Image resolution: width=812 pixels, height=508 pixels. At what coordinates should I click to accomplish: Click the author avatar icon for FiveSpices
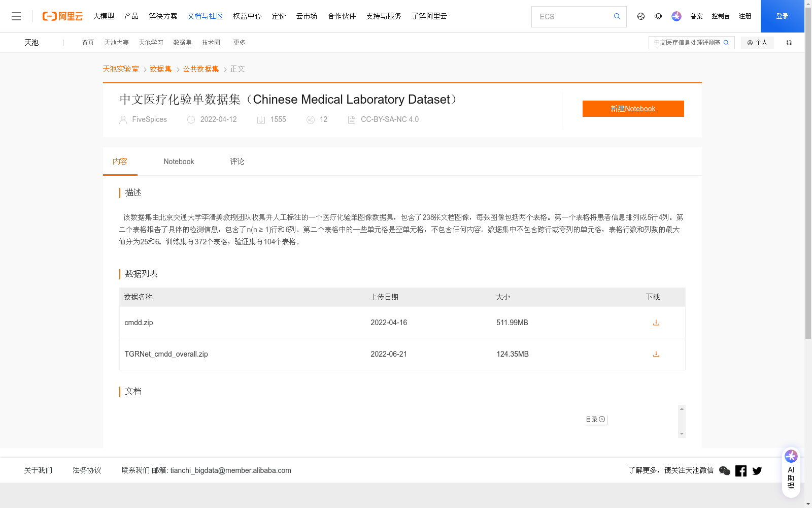(x=123, y=120)
